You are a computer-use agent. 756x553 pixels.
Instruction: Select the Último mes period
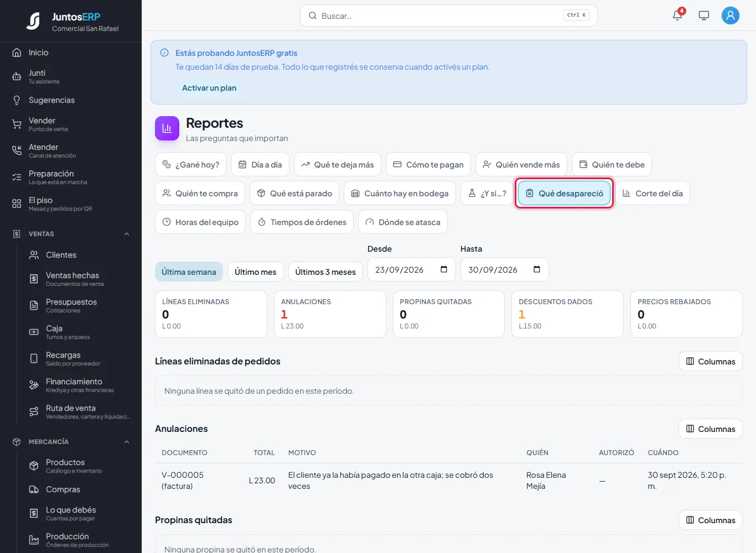tap(256, 272)
